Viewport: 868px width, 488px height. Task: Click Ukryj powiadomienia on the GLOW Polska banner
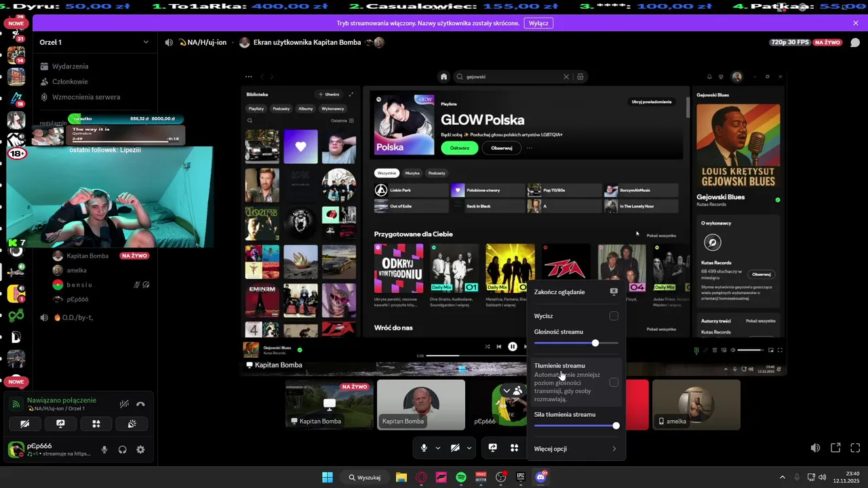(652, 102)
